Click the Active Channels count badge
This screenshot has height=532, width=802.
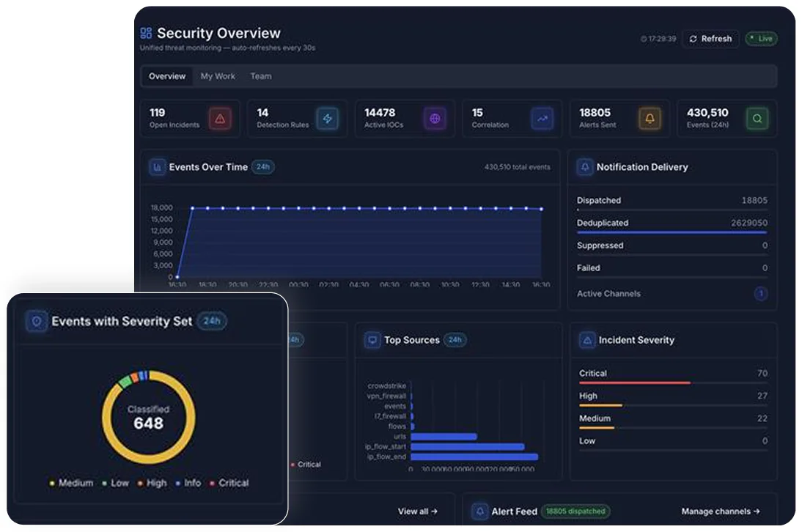pyautogui.click(x=760, y=293)
